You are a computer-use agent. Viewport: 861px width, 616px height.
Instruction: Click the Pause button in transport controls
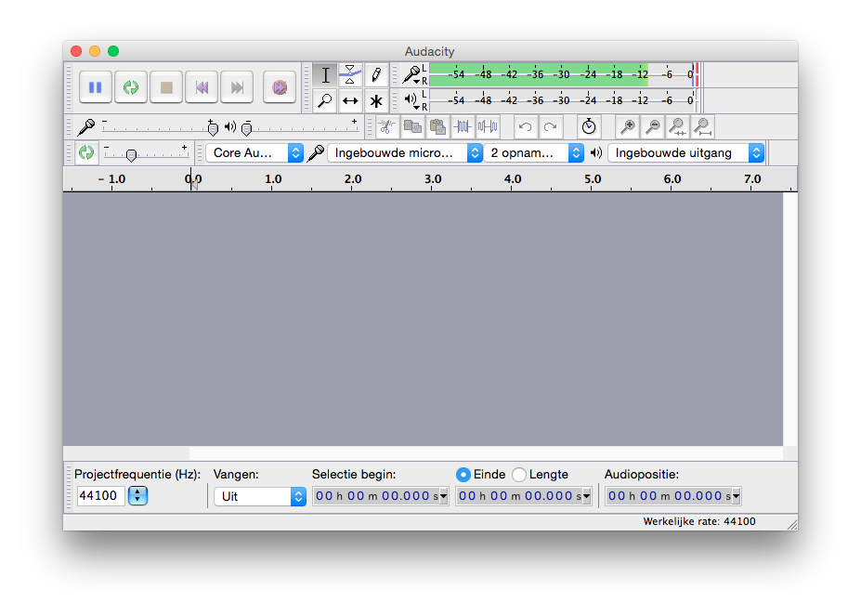pyautogui.click(x=95, y=87)
